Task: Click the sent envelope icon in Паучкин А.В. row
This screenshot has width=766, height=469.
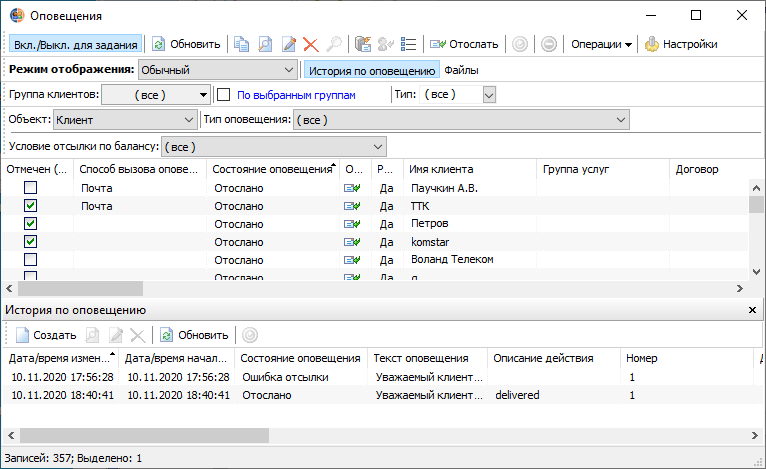Action: (352, 188)
